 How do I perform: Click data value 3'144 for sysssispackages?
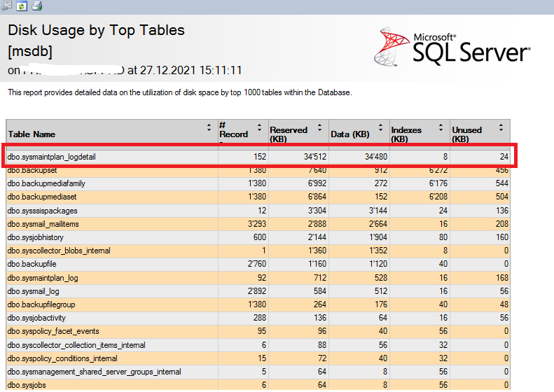(x=378, y=211)
